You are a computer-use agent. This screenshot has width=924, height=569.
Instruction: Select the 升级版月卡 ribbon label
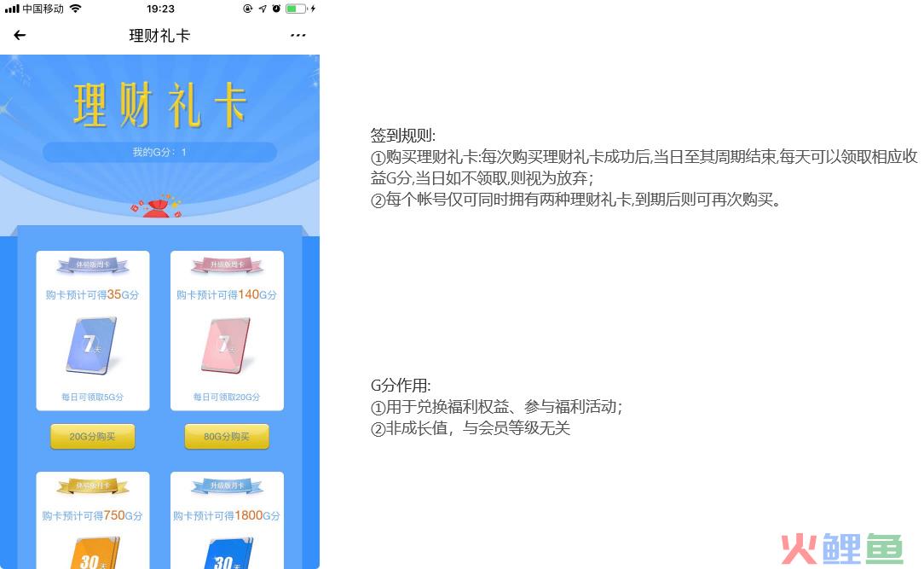(227, 486)
